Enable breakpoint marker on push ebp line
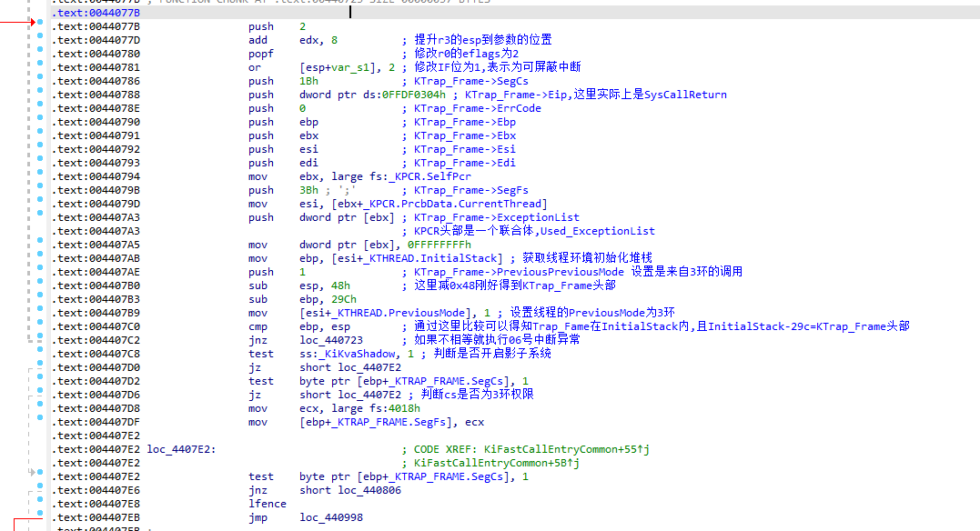Viewport: 980px width, 531px height. [x=40, y=122]
